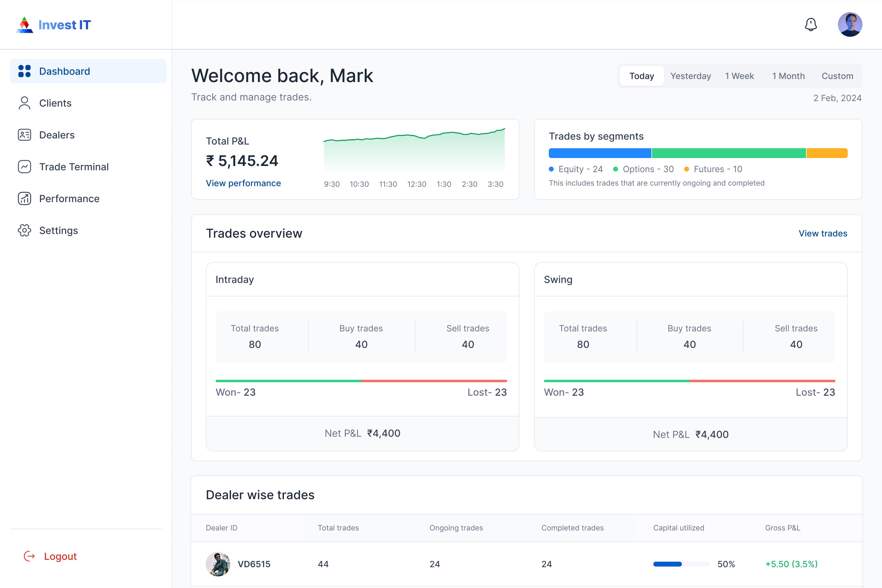Screen dimensions: 882x588
Task: Click the green Options segment bar
Action: pos(729,153)
